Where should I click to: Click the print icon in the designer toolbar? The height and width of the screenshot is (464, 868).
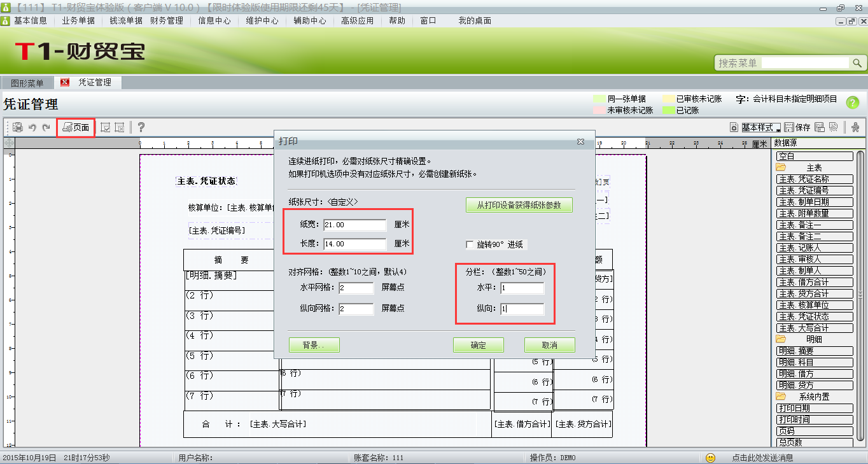click(x=18, y=127)
